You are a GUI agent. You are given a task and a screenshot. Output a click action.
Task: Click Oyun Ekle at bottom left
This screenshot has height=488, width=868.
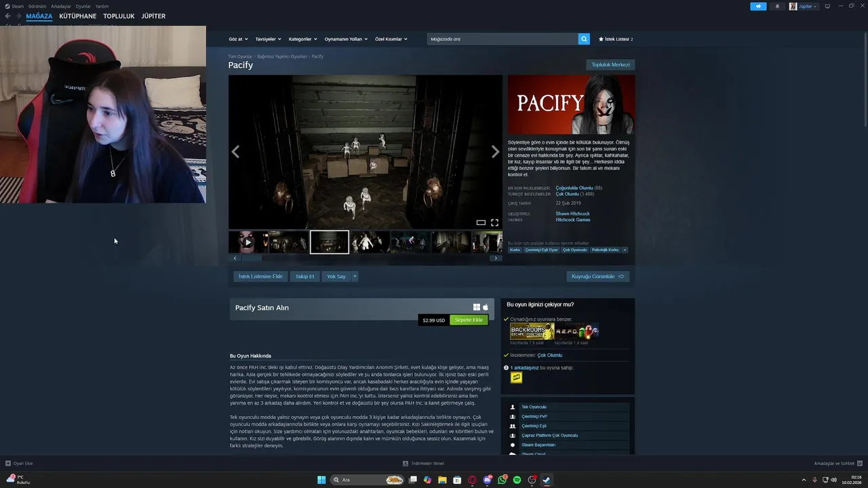pyautogui.click(x=19, y=464)
